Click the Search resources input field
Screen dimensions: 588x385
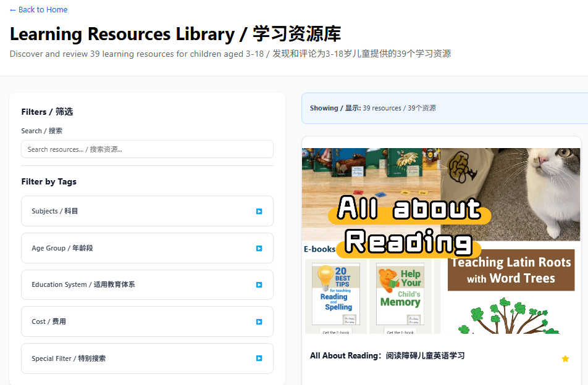(x=147, y=149)
